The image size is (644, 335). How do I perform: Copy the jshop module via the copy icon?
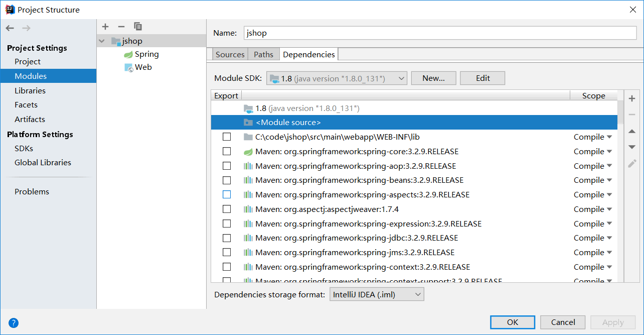(x=137, y=27)
